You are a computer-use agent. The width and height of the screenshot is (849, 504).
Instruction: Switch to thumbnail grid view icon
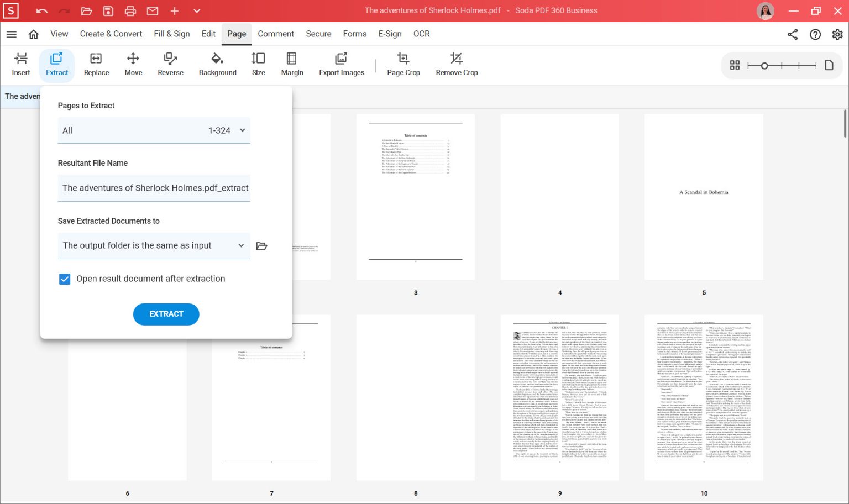735,65
